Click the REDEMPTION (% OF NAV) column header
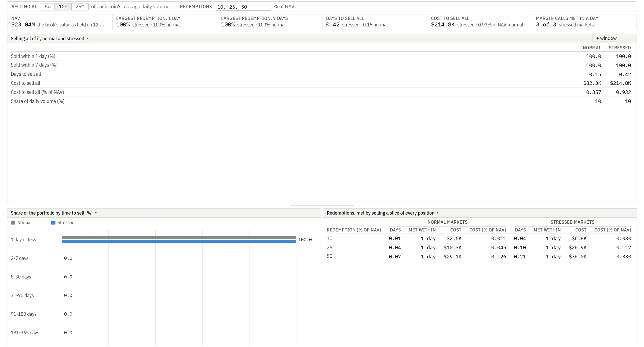Image resolution: width=644 pixels, height=347 pixels. click(x=354, y=230)
